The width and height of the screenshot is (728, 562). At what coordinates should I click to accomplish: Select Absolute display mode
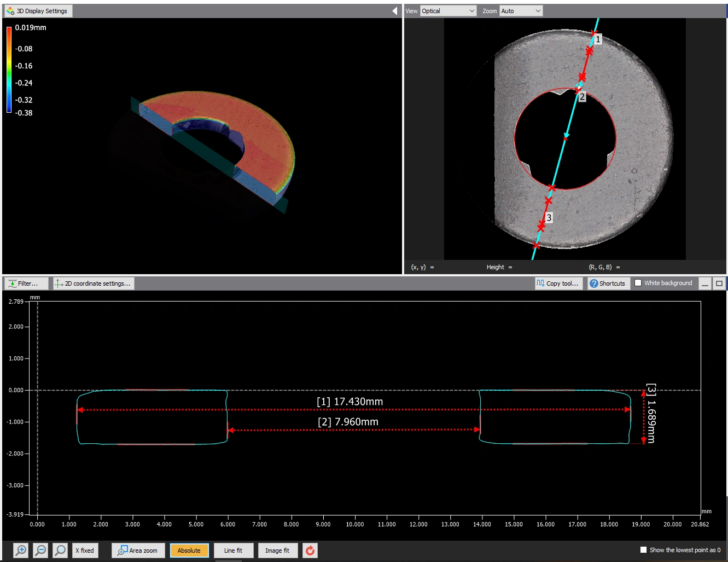(189, 551)
